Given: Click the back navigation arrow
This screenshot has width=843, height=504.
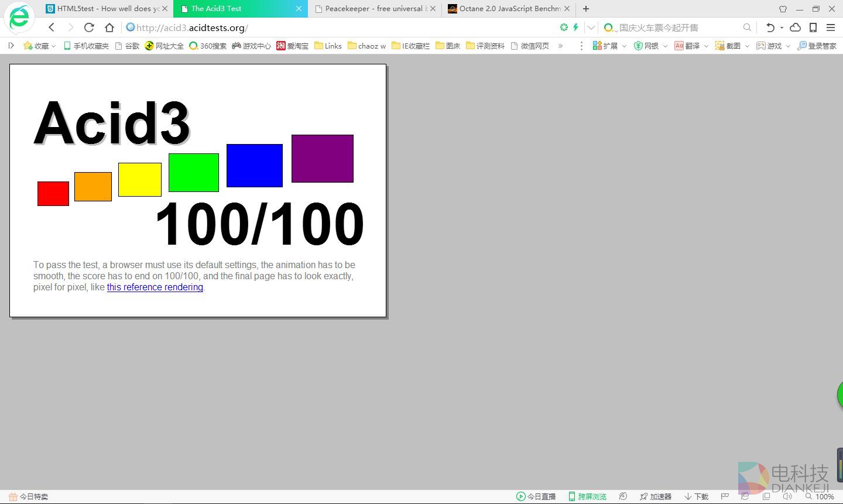Looking at the screenshot, I should (x=52, y=28).
